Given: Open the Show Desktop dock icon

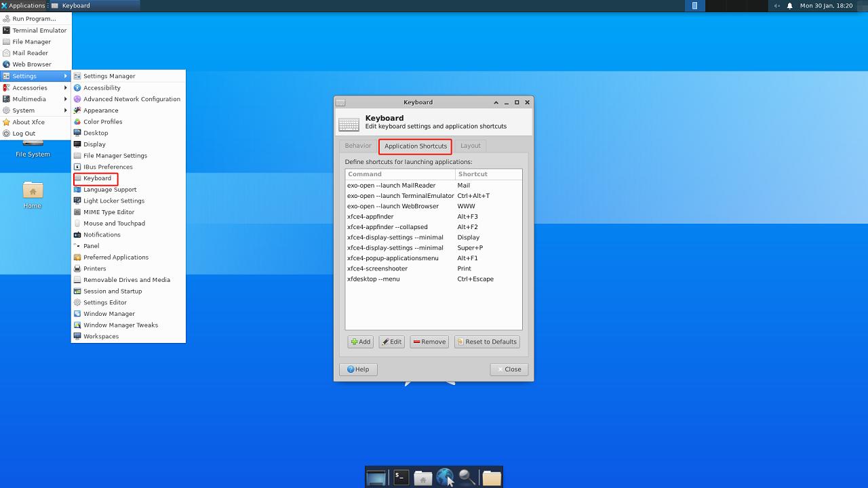Looking at the screenshot, I should pos(376,478).
